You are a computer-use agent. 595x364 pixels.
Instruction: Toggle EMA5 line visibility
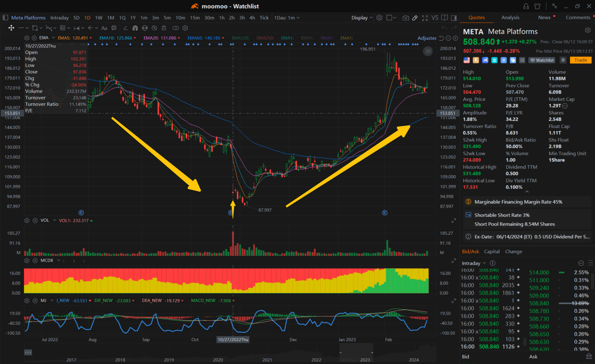tap(75, 38)
